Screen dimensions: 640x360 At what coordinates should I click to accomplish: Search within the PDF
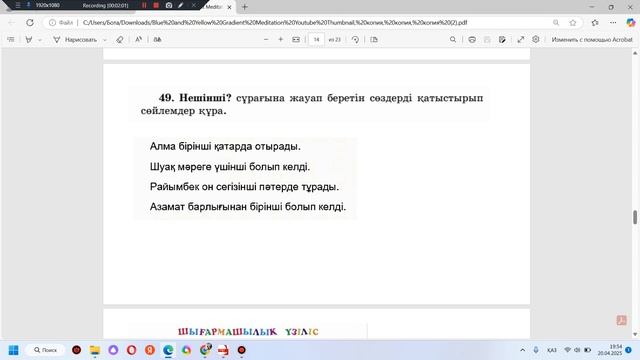[453, 40]
